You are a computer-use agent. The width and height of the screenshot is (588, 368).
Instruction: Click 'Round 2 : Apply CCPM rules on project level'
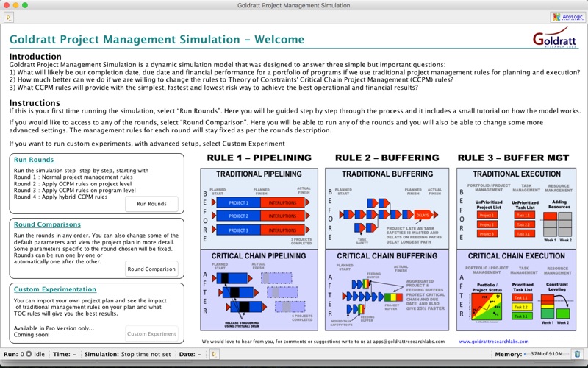[73, 183]
